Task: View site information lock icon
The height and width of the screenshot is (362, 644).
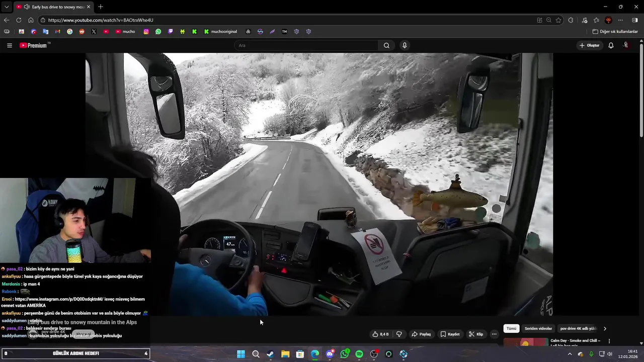Action: pos(43,20)
